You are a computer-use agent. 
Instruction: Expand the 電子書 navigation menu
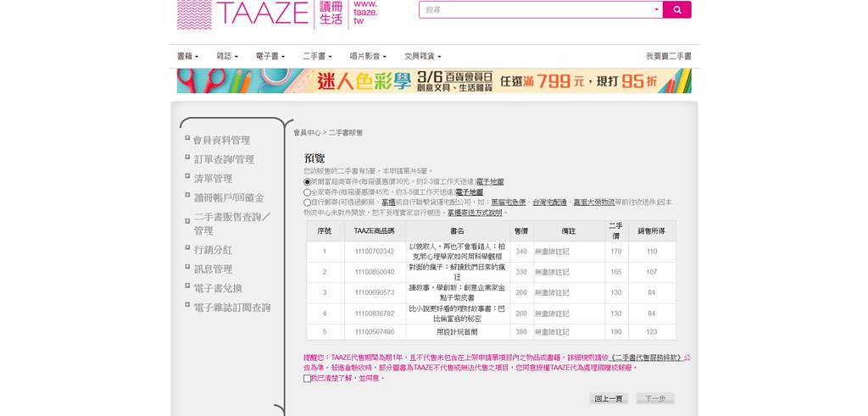coord(270,57)
